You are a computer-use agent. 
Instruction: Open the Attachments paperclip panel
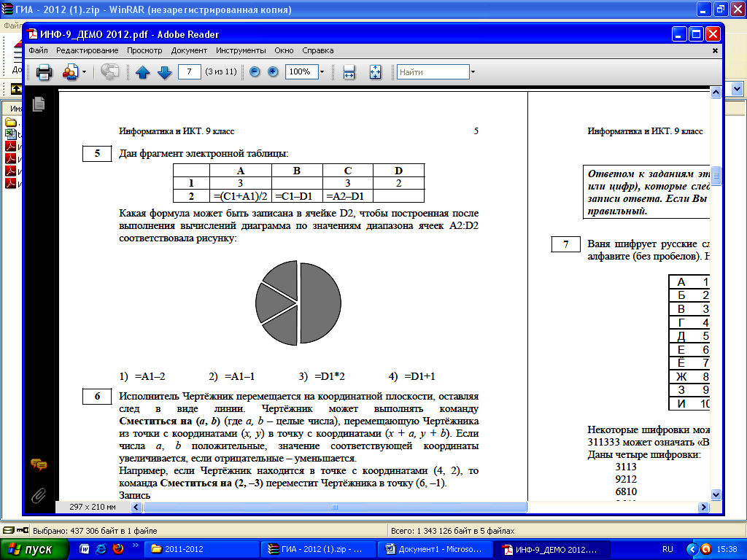point(39,496)
